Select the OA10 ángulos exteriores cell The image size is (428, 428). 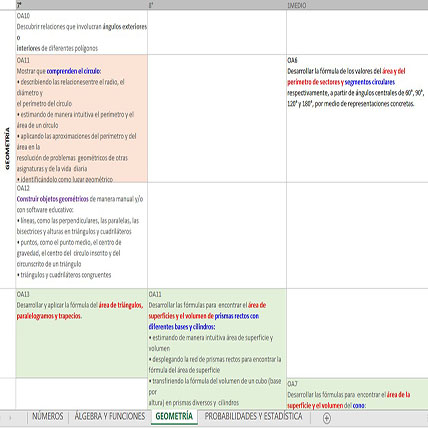tap(82, 32)
